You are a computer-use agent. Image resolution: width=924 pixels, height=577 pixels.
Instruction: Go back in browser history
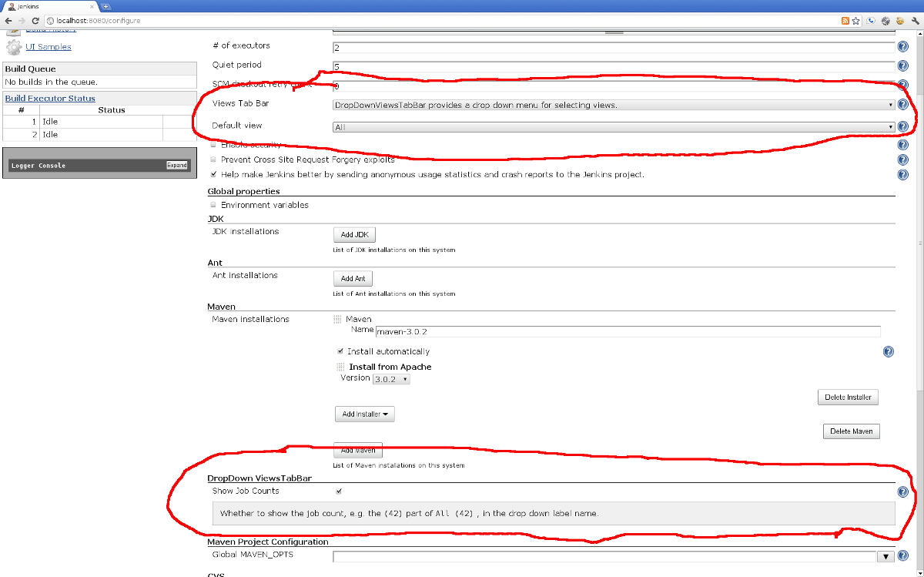click(7, 21)
